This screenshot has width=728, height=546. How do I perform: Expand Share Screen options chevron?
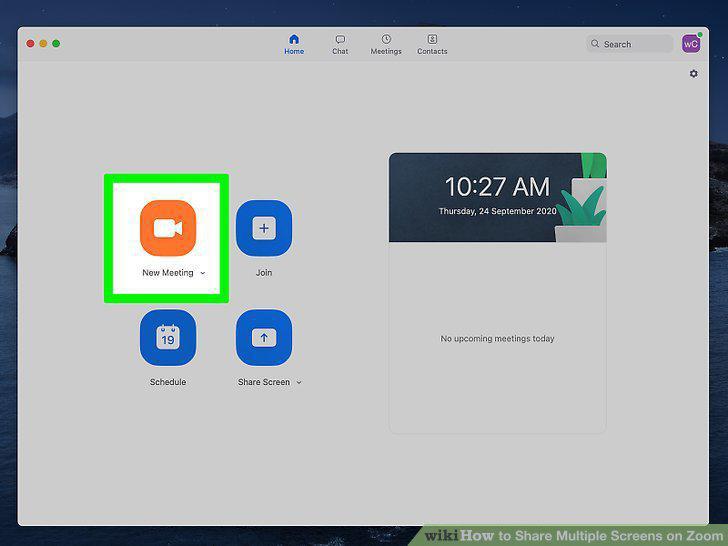coord(299,383)
